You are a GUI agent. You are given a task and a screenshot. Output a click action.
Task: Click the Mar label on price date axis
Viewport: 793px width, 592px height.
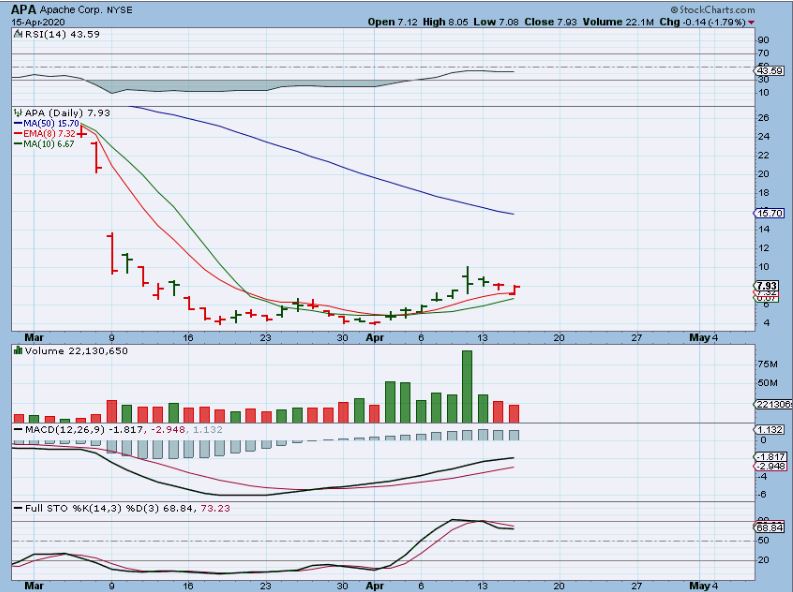[x=34, y=337]
